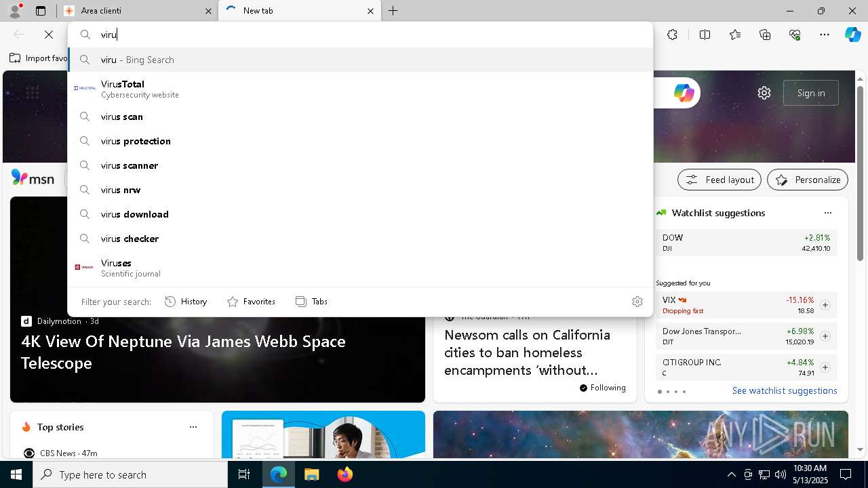This screenshot has height=488, width=868.
Task: Select 'virus nrw' suggestion
Action: [x=360, y=190]
